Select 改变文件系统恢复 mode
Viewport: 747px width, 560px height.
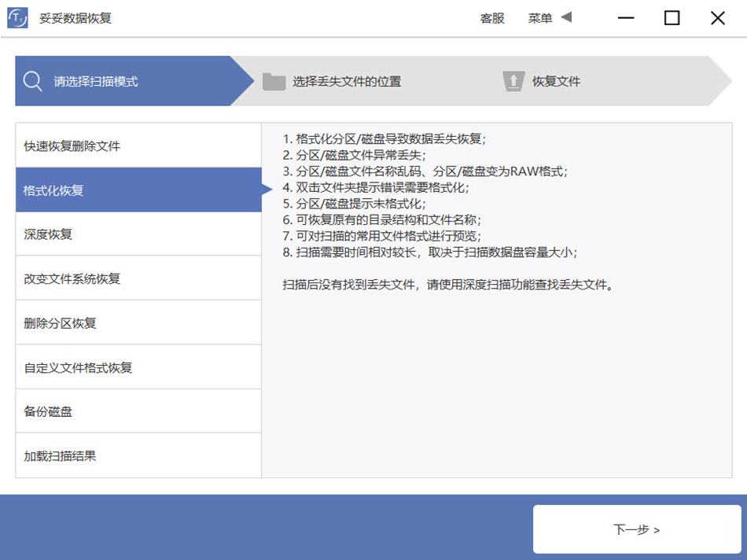click(x=138, y=278)
